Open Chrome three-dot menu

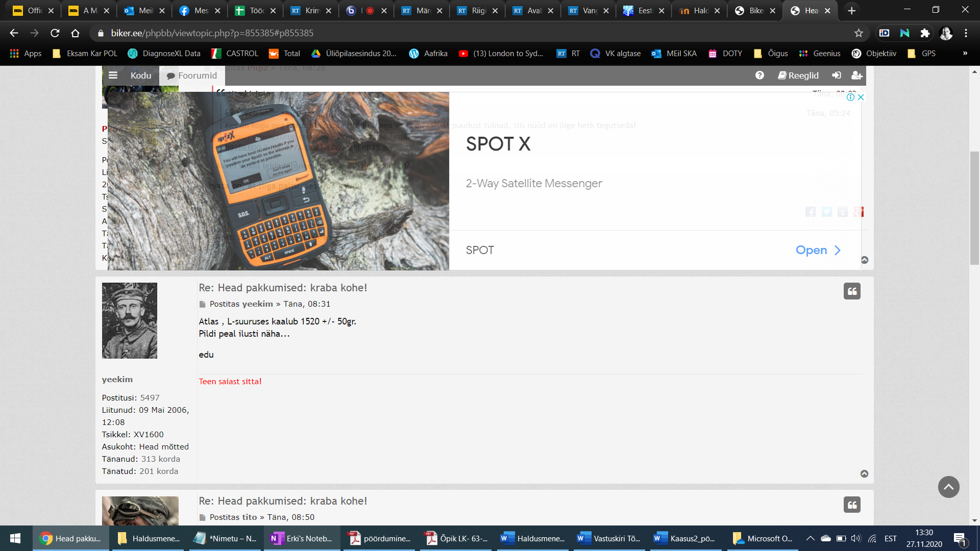[966, 33]
